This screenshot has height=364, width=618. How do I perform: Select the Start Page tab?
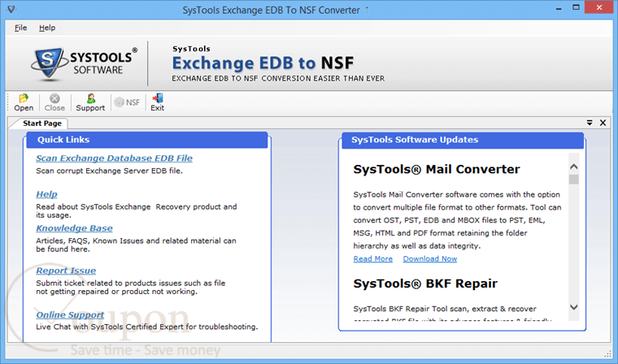coord(41,123)
